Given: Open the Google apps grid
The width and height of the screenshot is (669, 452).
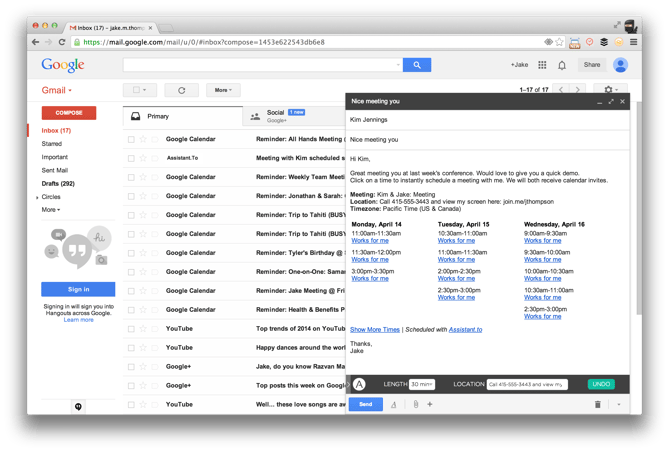Looking at the screenshot, I should (542, 65).
